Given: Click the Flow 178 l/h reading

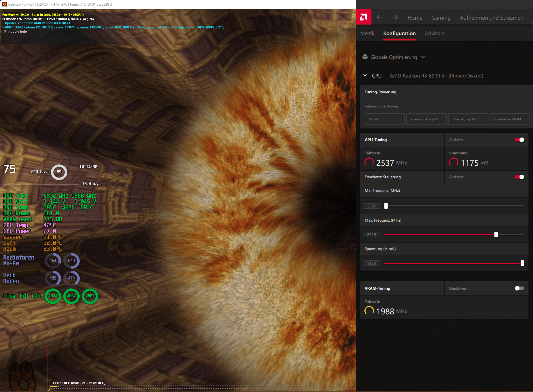Looking at the screenshot, I should (x=22, y=296).
